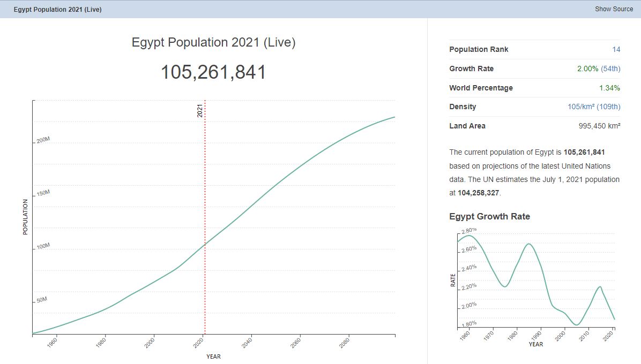641x364 pixels.
Task: Click the 1970 tick on growth chart
Action: [x=488, y=336]
